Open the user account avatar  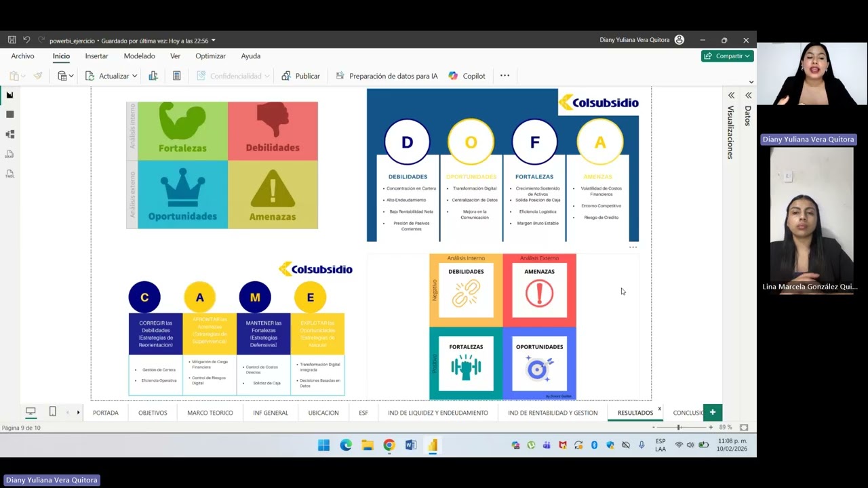[x=679, y=40]
